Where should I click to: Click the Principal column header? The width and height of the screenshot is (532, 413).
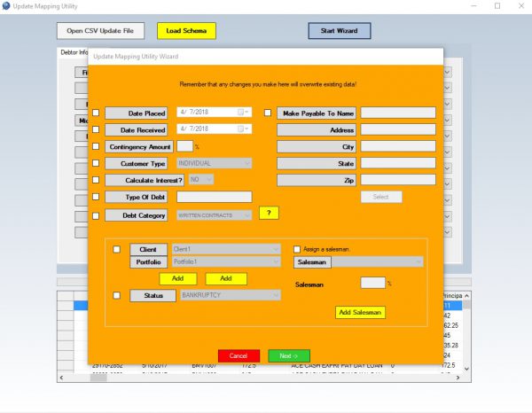point(452,296)
